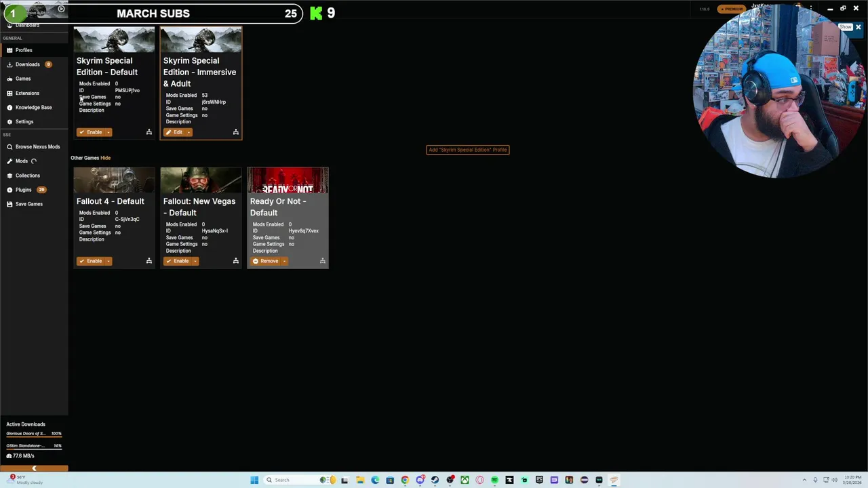Close the overlay panel with the X
Viewport: 868px width, 488px height.
[858, 27]
